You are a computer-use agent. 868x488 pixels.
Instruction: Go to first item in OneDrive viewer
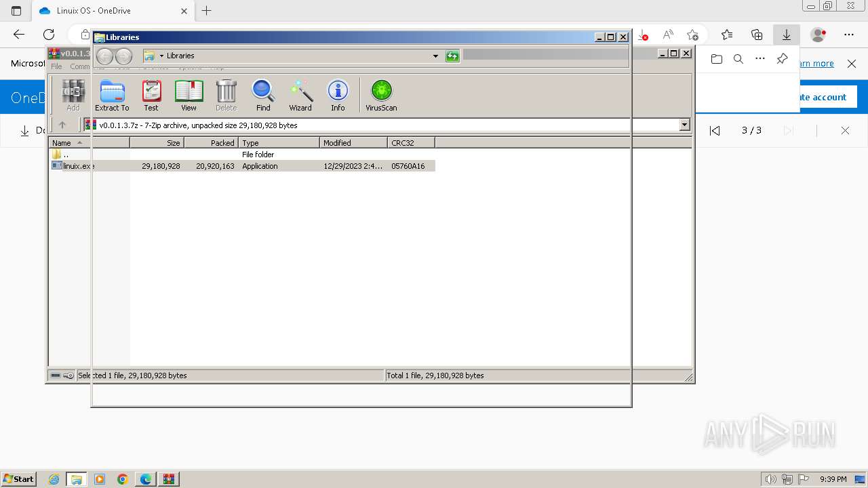[x=715, y=131]
